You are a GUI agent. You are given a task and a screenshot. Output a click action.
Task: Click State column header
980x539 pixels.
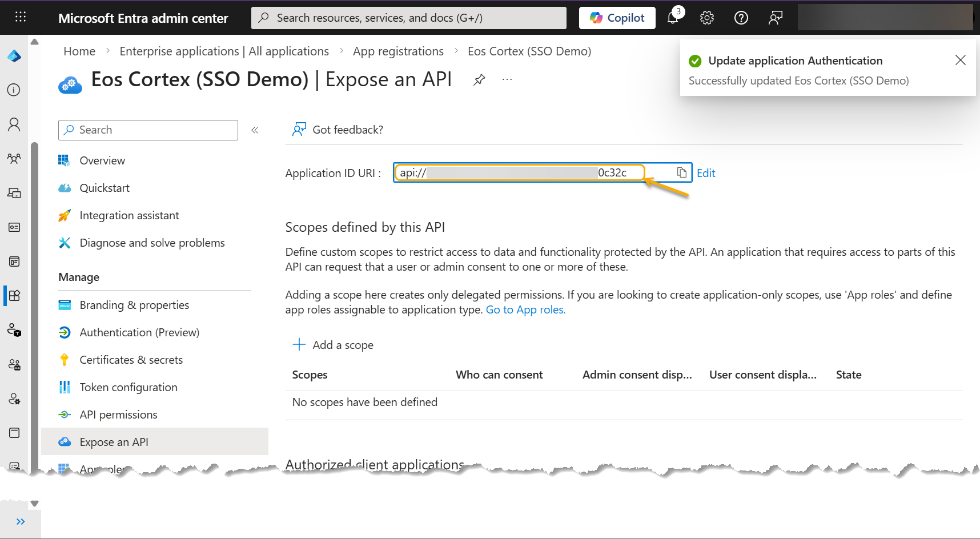tap(849, 375)
